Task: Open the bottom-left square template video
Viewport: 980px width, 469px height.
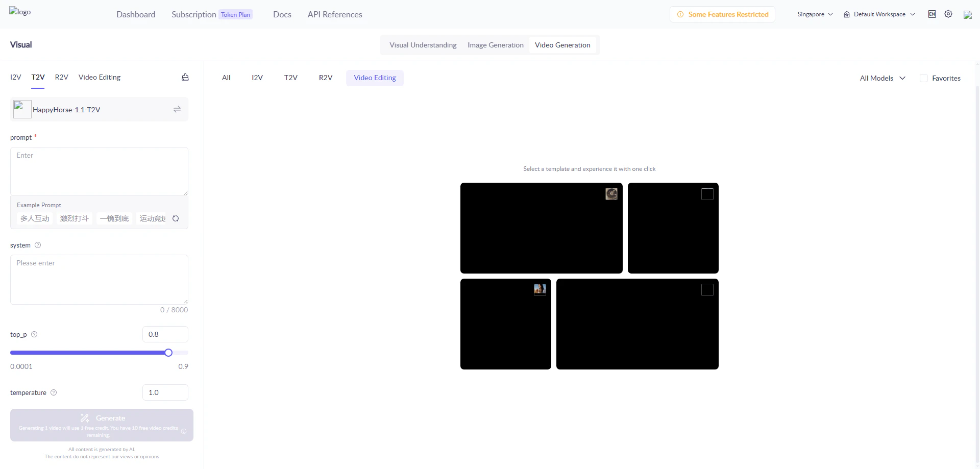Action: 506,324
